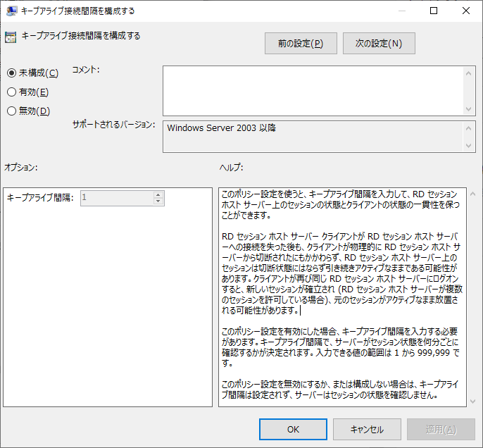Click the キープアライブ間隔 label
This screenshot has height=448, width=483.
point(40,197)
